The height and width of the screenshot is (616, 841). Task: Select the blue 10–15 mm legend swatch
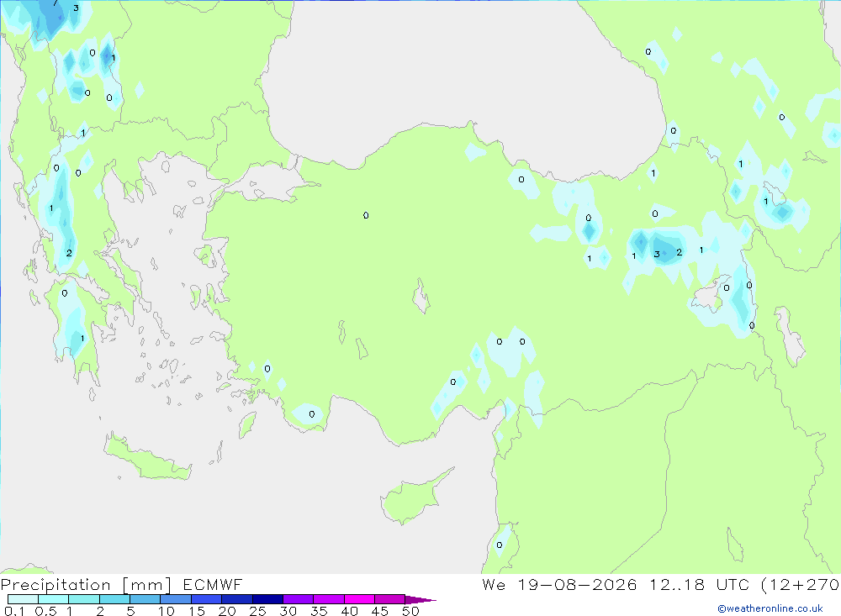coord(176,599)
